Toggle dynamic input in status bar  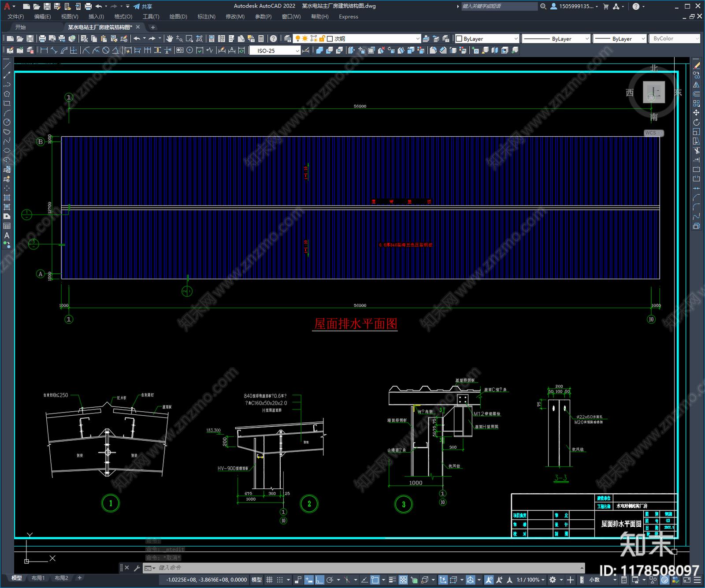click(x=309, y=580)
